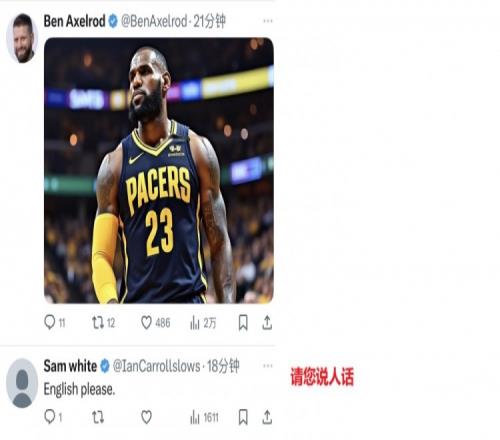Like Sam white's English please reply
Image resolution: width=500 pixels, height=440 pixels.
tap(146, 417)
